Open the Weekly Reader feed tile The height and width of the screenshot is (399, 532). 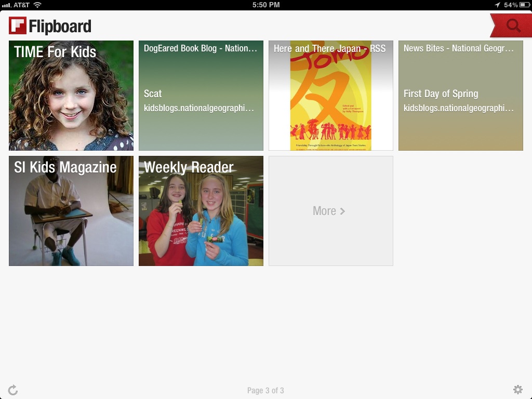(201, 211)
